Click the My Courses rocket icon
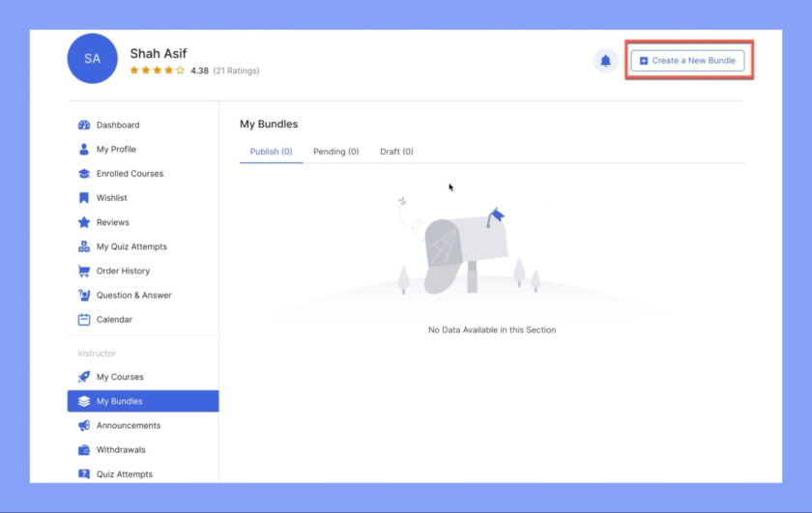This screenshot has height=513, width=812. click(x=84, y=378)
